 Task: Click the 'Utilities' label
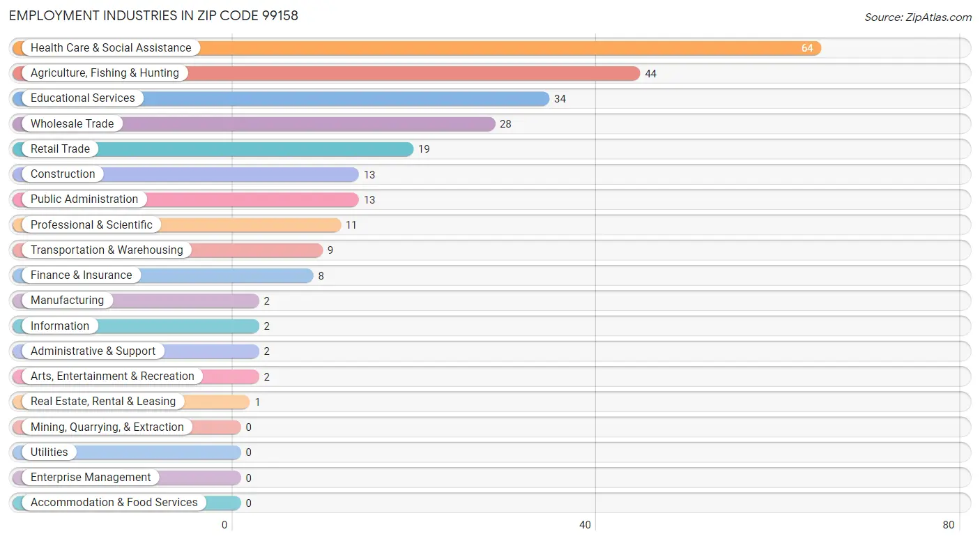(x=49, y=452)
